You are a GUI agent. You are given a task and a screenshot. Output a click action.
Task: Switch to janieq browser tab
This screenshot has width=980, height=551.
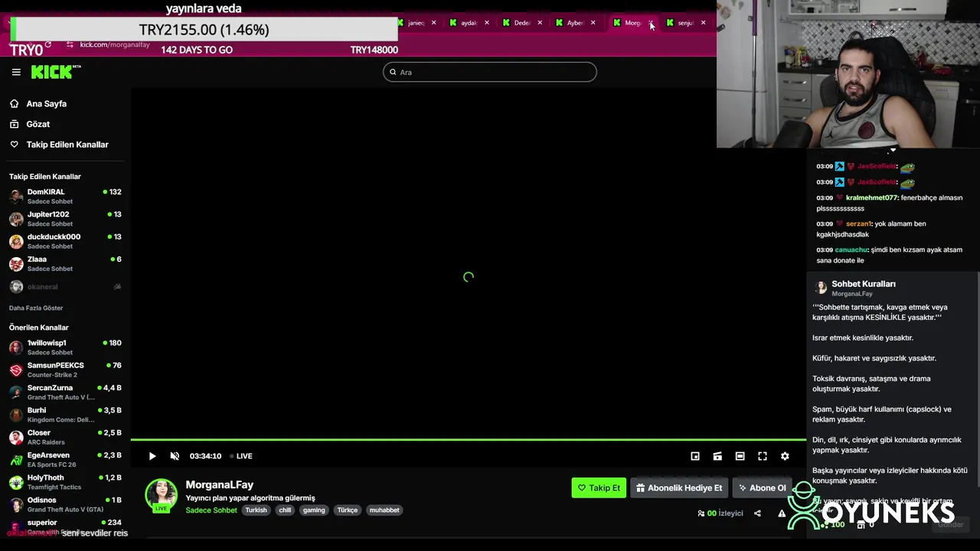(x=416, y=23)
